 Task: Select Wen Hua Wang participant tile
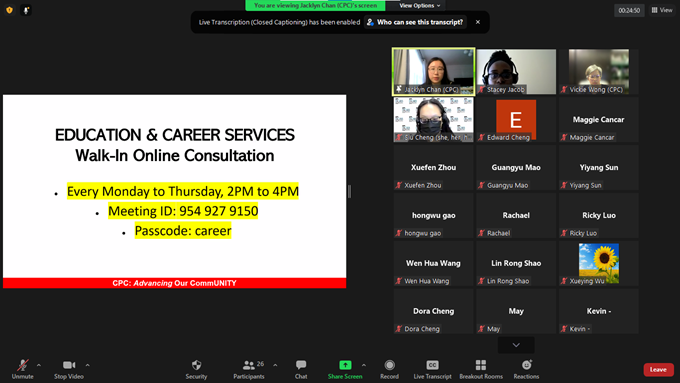(433, 263)
